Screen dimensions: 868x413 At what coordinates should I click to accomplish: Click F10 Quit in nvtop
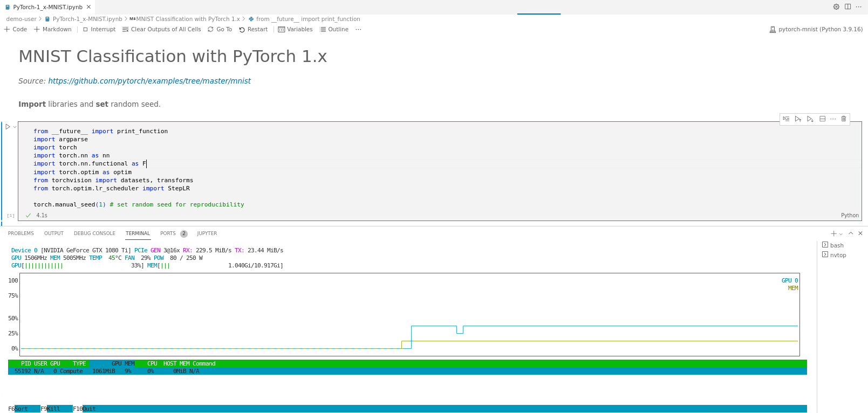[x=85, y=409]
